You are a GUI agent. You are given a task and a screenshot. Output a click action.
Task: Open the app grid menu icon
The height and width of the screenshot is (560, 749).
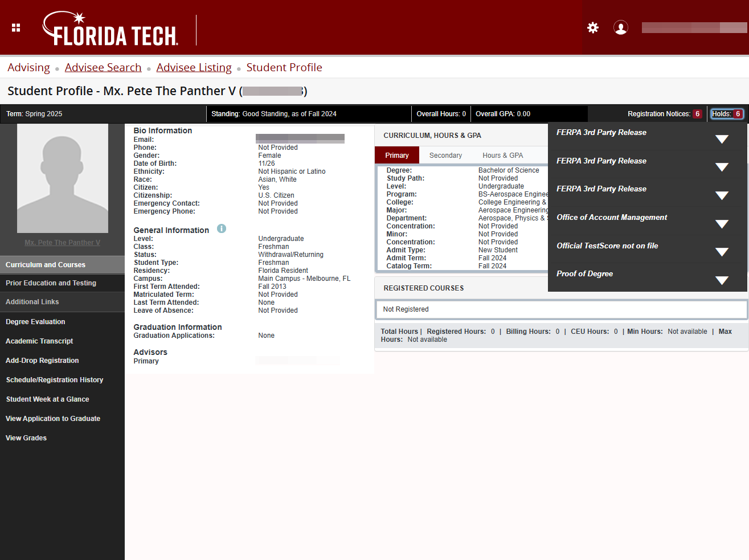tap(16, 27)
